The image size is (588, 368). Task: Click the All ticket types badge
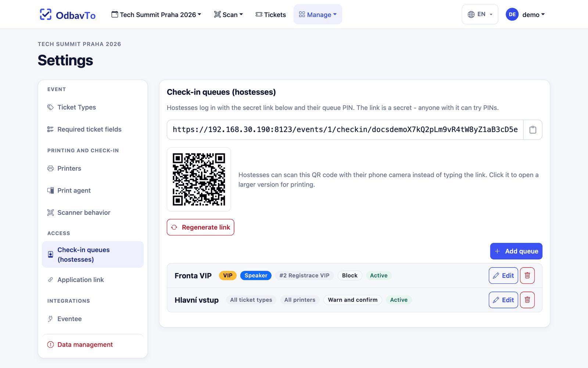pyautogui.click(x=251, y=300)
